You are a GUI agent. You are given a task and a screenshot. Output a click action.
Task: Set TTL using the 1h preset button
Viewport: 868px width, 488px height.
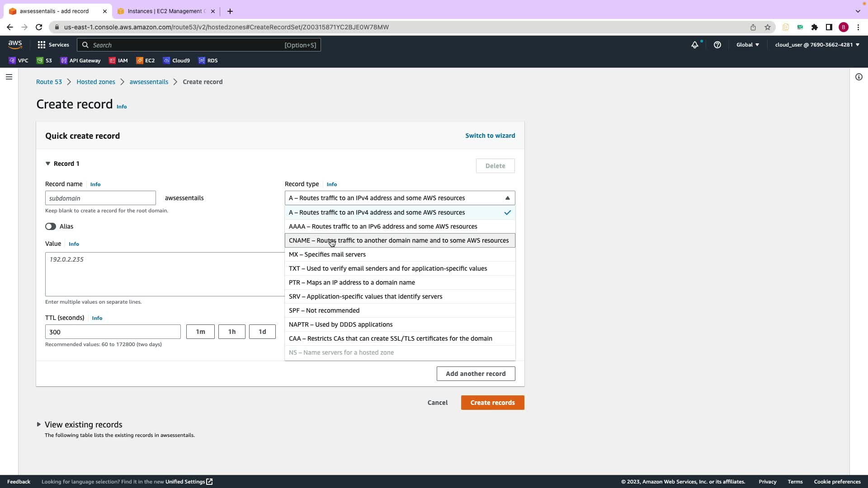point(232,332)
